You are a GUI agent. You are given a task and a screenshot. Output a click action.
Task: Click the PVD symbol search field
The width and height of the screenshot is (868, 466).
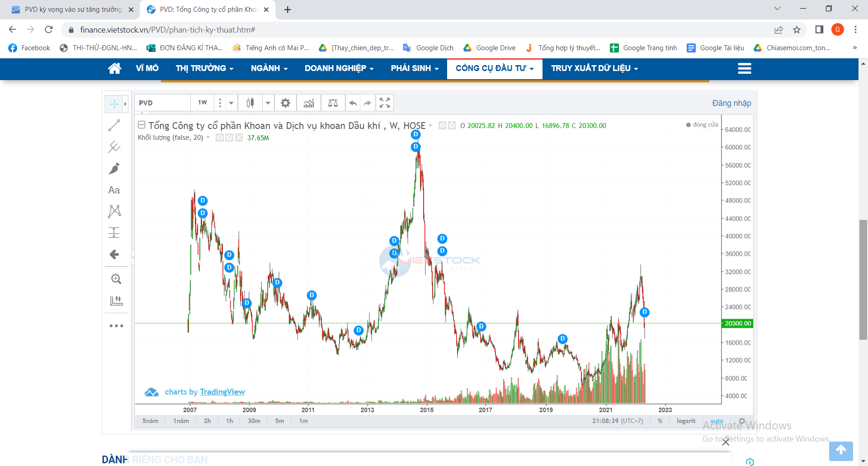pos(162,103)
